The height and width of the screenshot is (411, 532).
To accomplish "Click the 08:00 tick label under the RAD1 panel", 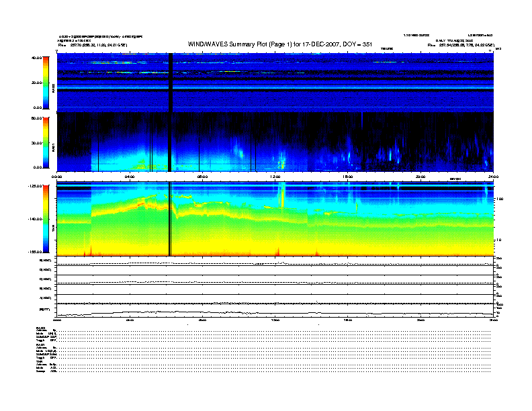I will tap(202, 177).
